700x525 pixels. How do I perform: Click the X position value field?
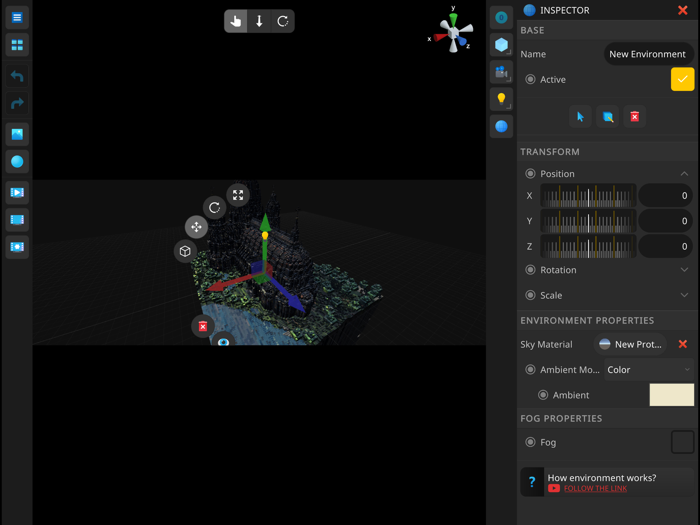tap(666, 196)
